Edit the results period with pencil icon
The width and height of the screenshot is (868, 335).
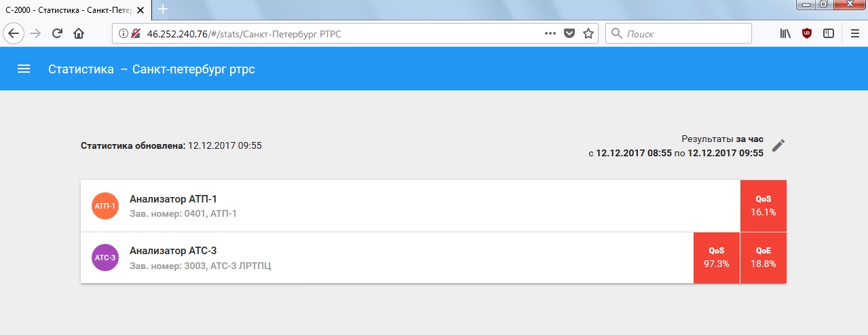tap(778, 145)
